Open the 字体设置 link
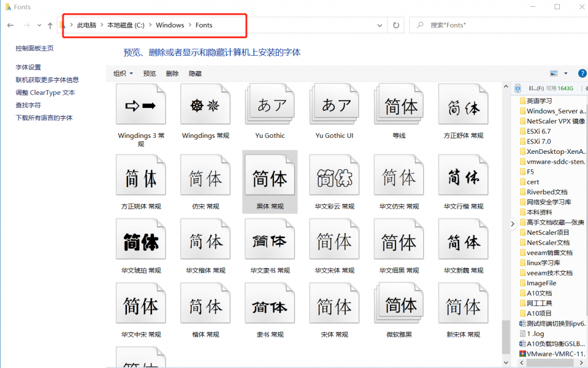Viewport: 588px width, 368px height. tap(28, 67)
